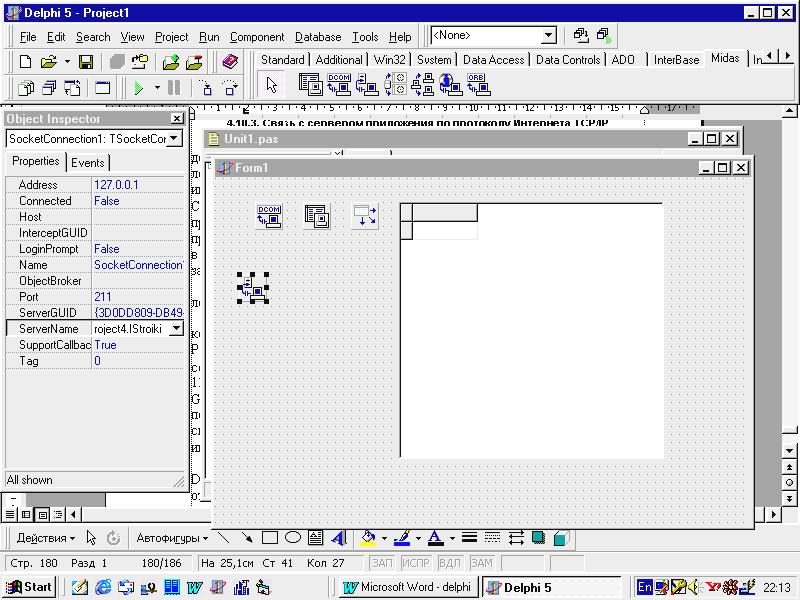The height and width of the screenshot is (600, 800).
Task: Toggle Connected property value False
Action: [x=138, y=201]
